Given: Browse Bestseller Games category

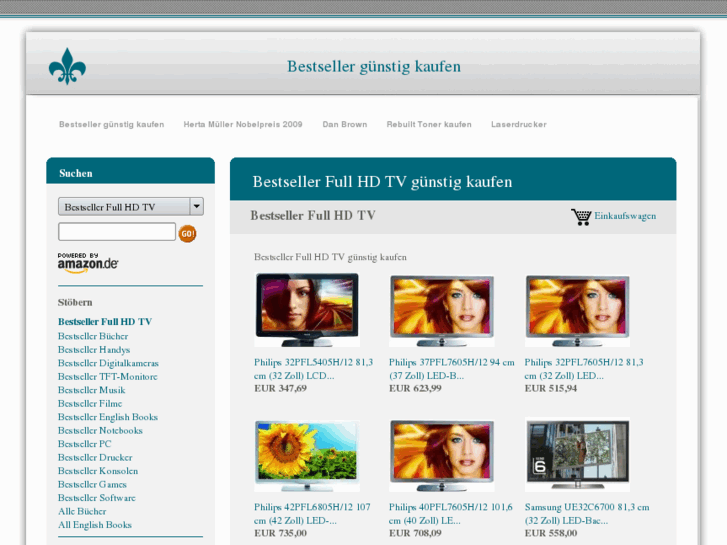Looking at the screenshot, I should point(92,484).
